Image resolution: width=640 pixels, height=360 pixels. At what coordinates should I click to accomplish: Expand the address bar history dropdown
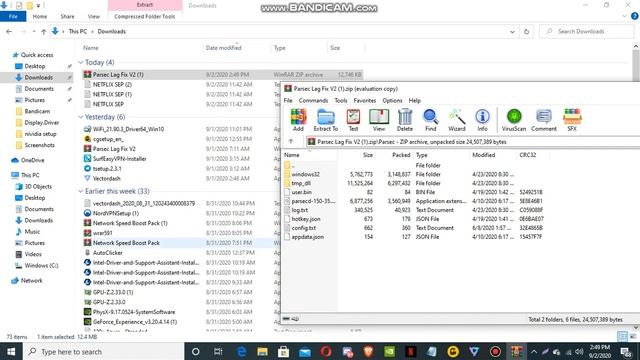[512, 31]
